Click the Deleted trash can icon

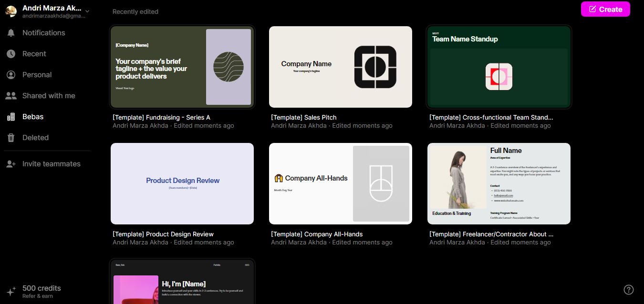[x=11, y=138]
